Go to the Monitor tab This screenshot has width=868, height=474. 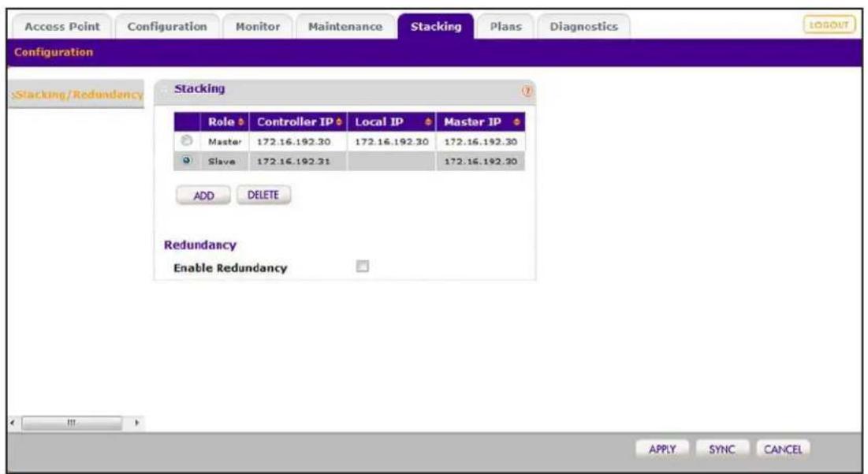258,27
